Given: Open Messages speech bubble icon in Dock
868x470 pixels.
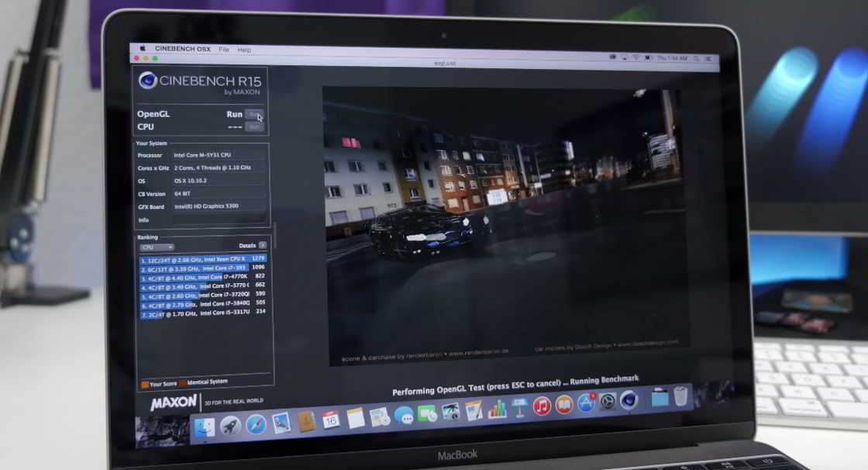Looking at the screenshot, I should pos(404,415).
